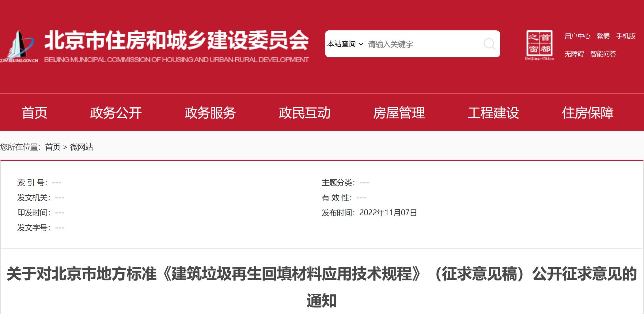Open the 房屋管理 navigation item

click(399, 113)
